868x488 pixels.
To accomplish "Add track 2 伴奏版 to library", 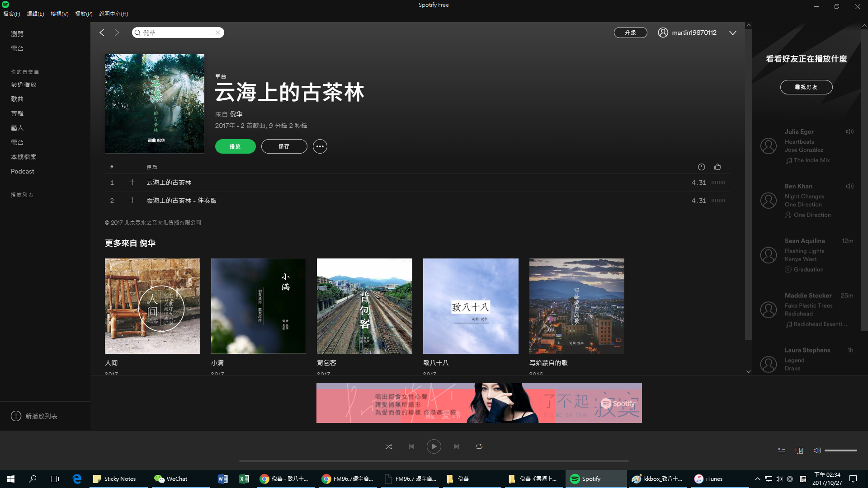I will pyautogui.click(x=132, y=200).
